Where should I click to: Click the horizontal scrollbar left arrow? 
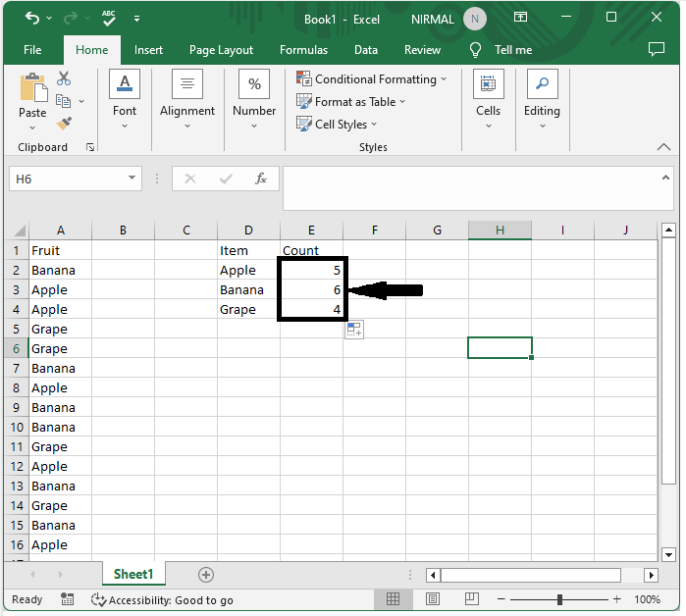click(433, 575)
